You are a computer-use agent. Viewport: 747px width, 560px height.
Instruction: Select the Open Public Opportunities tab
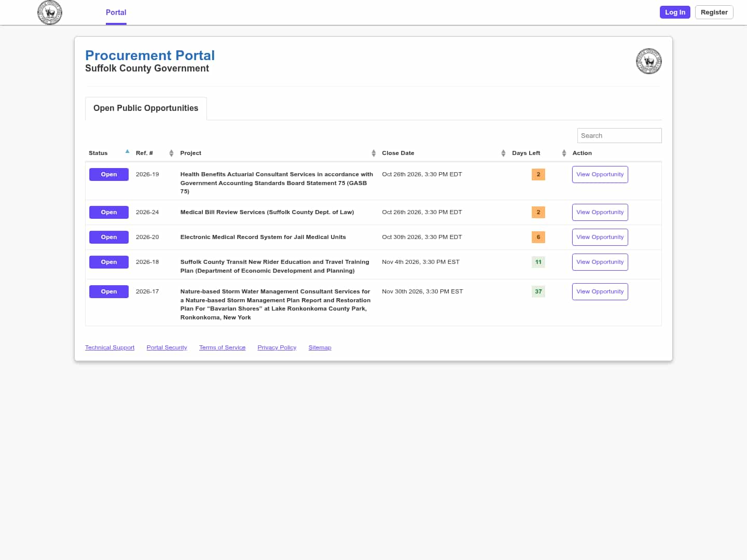click(146, 108)
